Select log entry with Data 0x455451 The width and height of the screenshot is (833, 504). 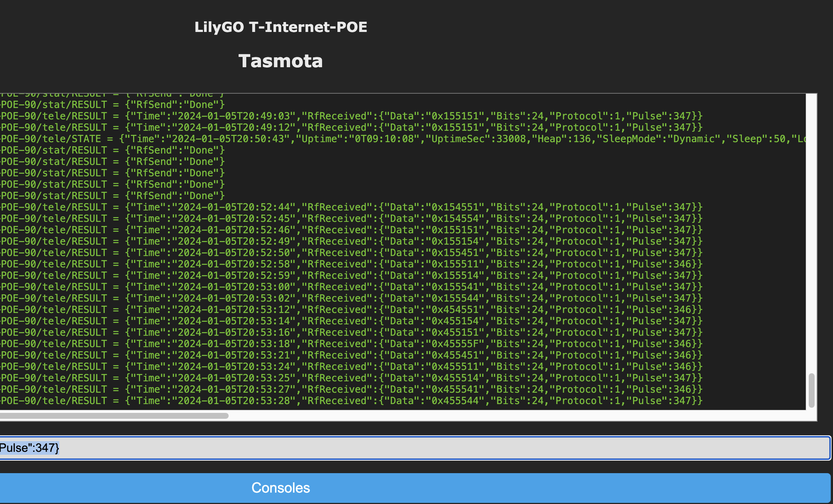(x=351, y=355)
